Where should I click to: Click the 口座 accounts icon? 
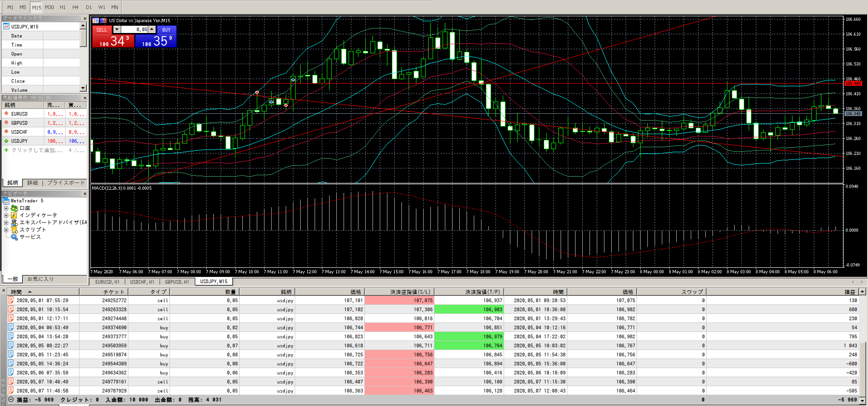click(x=14, y=208)
